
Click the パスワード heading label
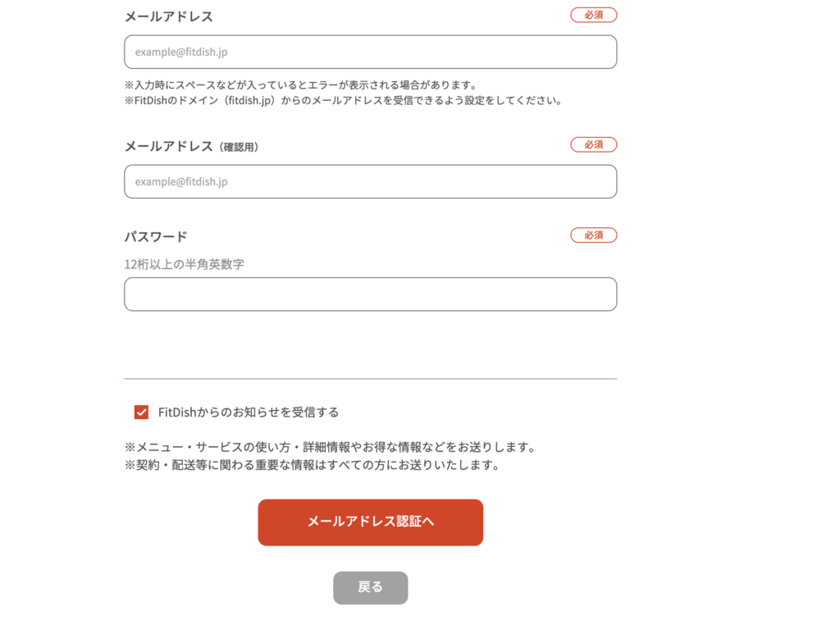pos(156,237)
